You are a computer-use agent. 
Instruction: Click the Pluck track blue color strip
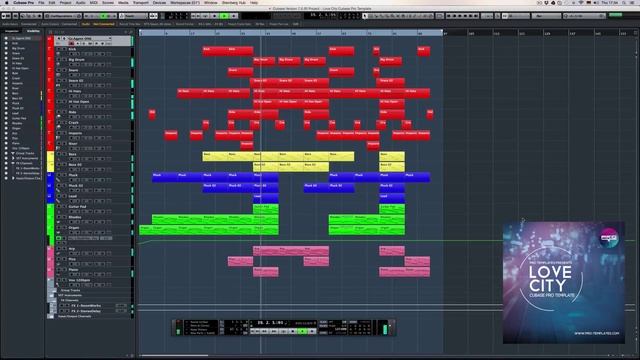point(50,178)
